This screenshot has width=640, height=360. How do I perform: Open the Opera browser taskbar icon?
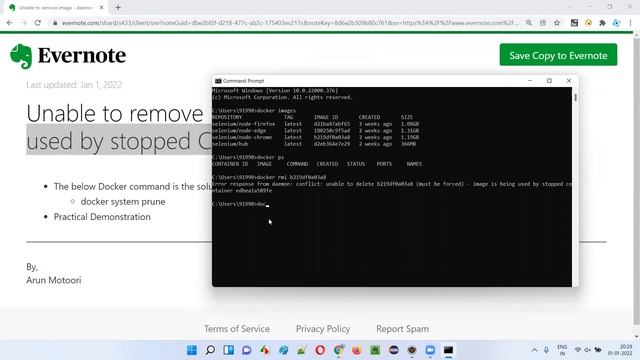point(320,350)
